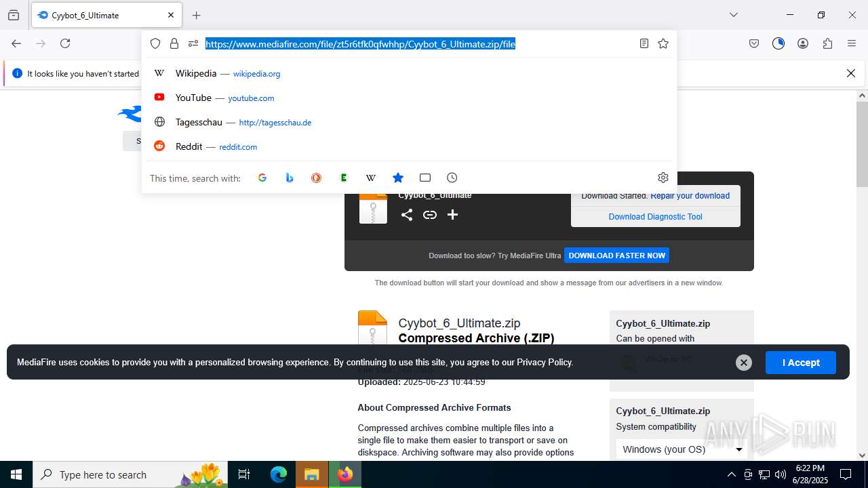Viewport: 868px width, 488px height.
Task: Search in open tabs icon
Action: pyautogui.click(x=425, y=178)
